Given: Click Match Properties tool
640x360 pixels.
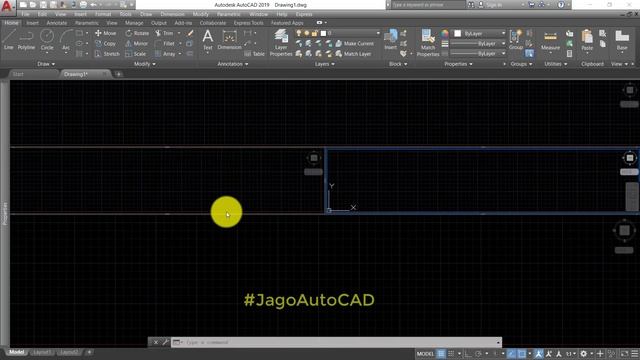Looking at the screenshot, I should [428, 42].
